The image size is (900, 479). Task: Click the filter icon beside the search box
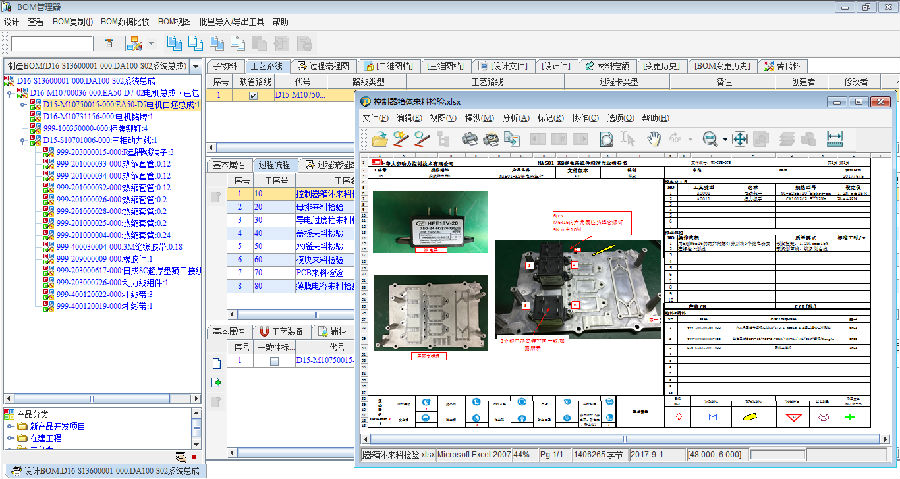click(x=107, y=44)
